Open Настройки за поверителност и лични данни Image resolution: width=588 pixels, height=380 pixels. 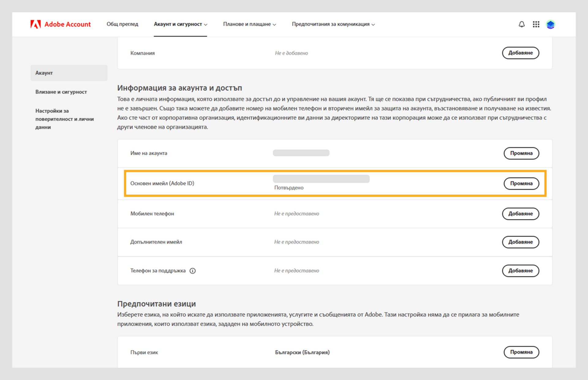pyautogui.click(x=65, y=119)
